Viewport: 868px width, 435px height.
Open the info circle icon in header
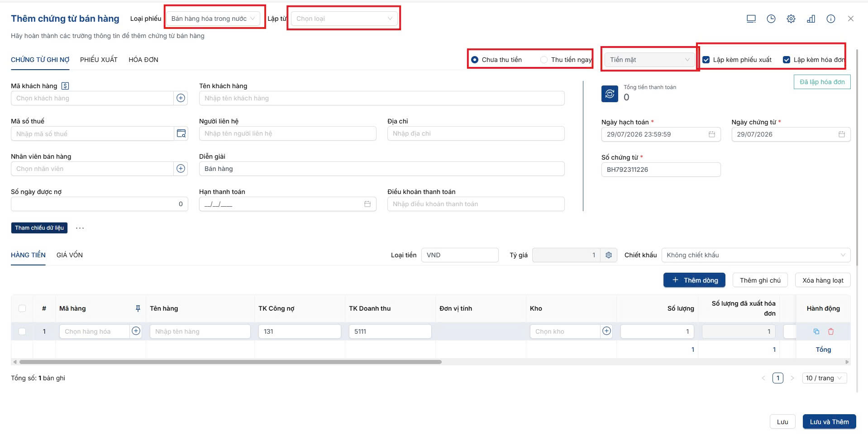tap(830, 19)
